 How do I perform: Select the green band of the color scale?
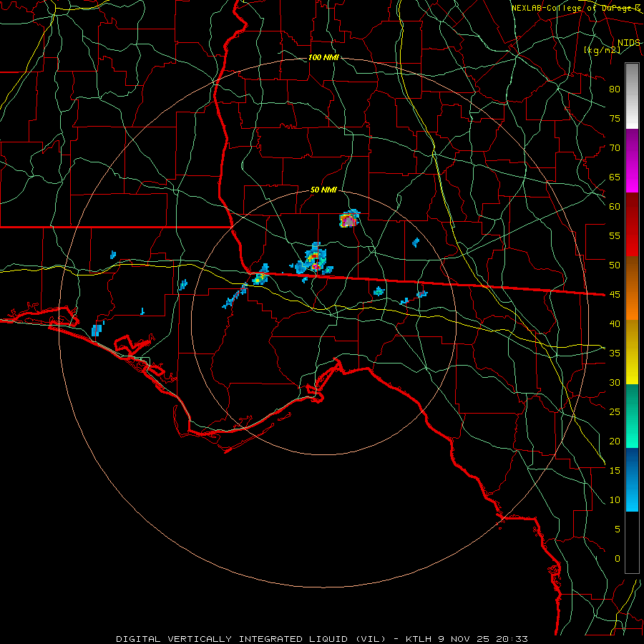632,416
